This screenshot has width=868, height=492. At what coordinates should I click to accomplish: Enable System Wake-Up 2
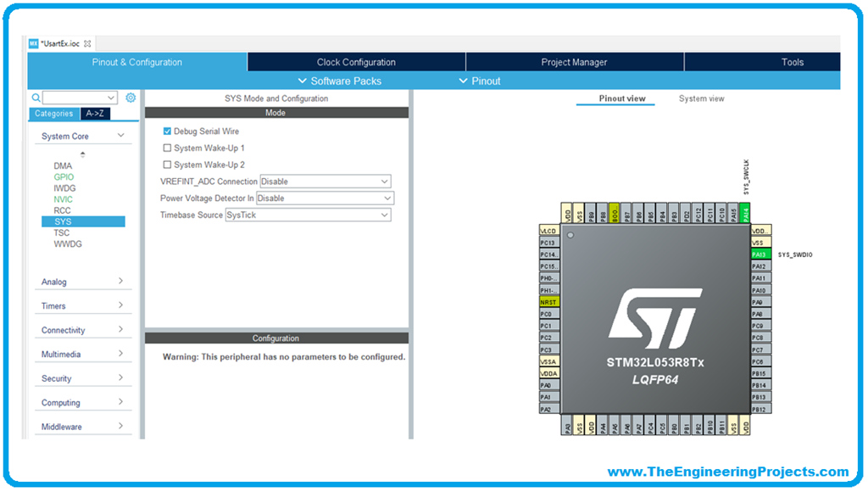[x=165, y=165]
